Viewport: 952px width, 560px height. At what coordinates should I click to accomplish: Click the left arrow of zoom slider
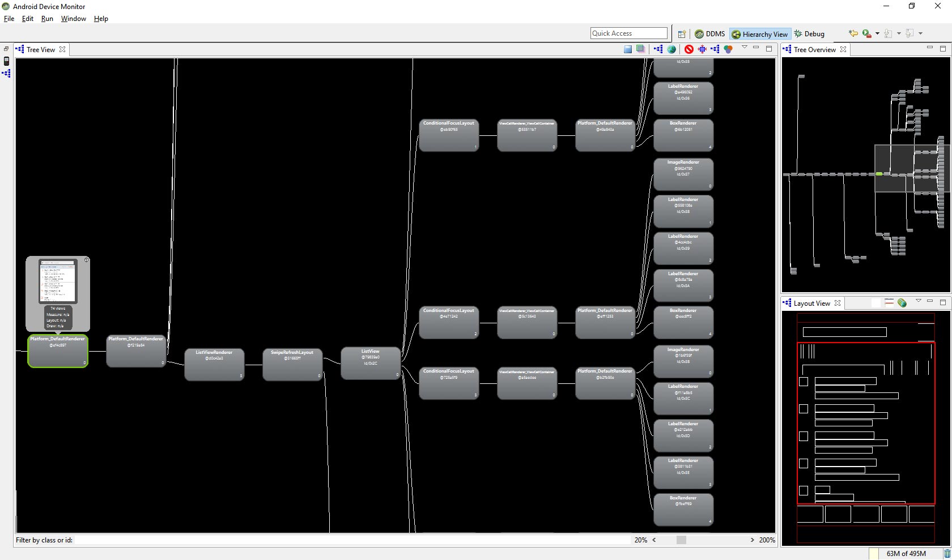[x=654, y=540]
